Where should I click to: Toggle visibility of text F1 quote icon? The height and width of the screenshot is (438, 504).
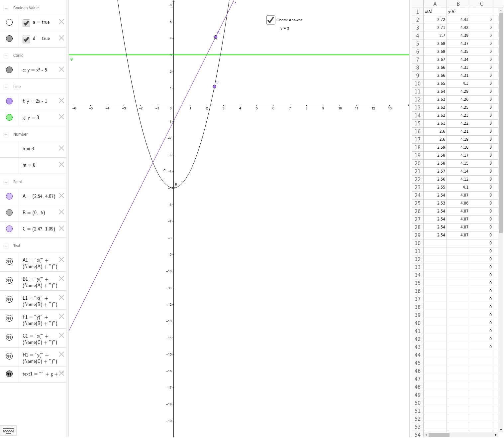(x=9, y=319)
